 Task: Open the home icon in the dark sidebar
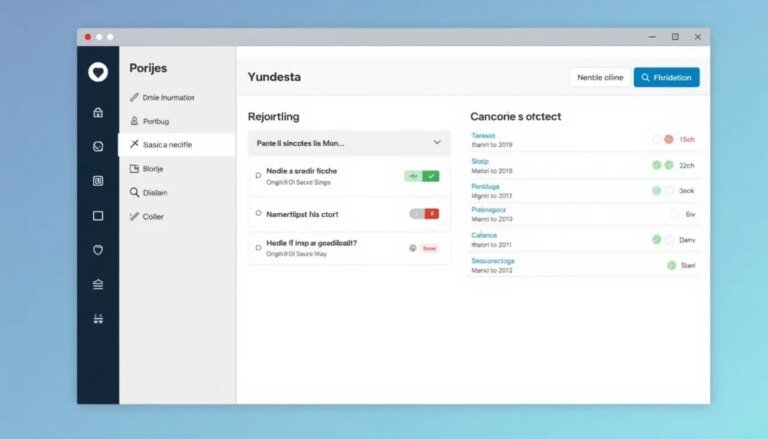(98, 112)
